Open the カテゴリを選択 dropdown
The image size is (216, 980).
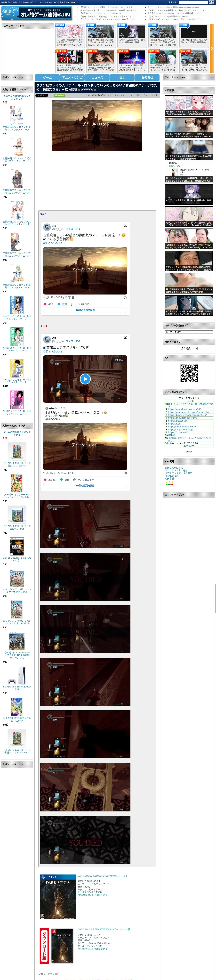[x=189, y=332]
